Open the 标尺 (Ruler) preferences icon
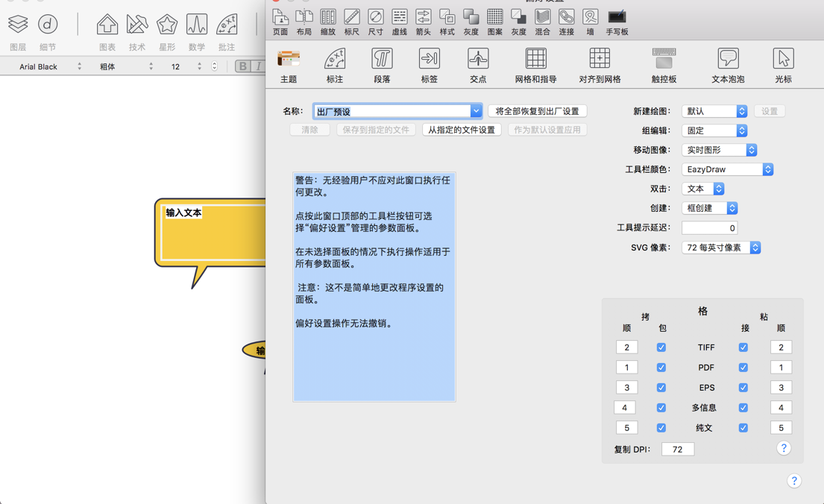This screenshot has height=504, width=824. 351,22
